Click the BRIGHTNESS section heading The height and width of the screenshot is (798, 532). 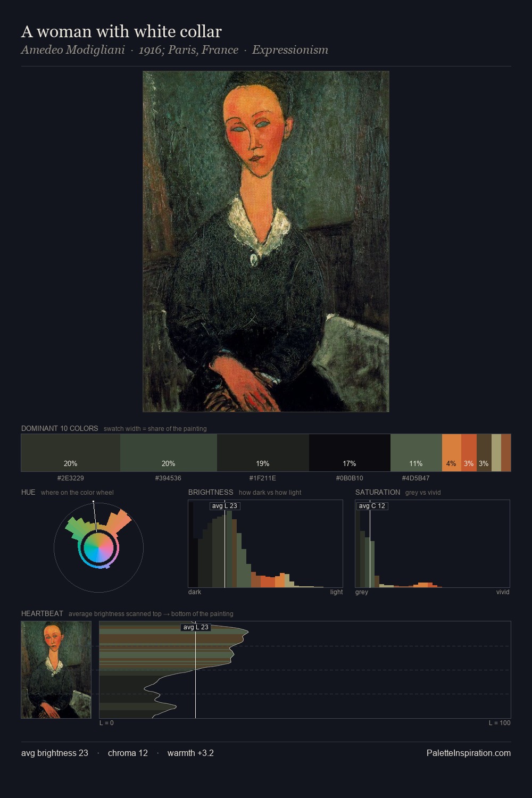[211, 492]
